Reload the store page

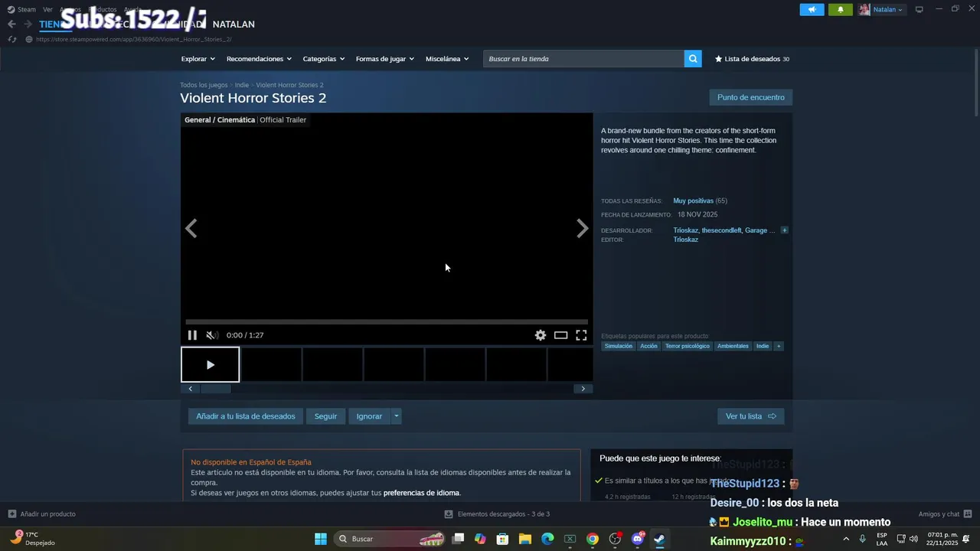(11, 39)
